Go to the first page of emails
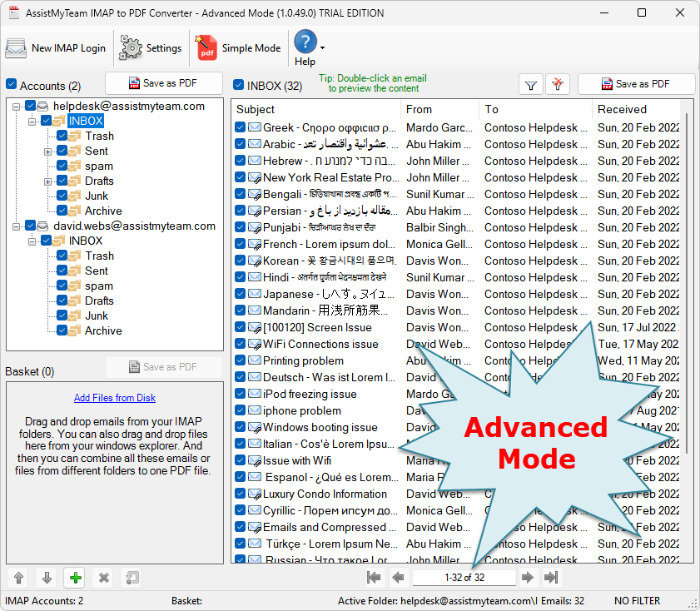 point(374,578)
